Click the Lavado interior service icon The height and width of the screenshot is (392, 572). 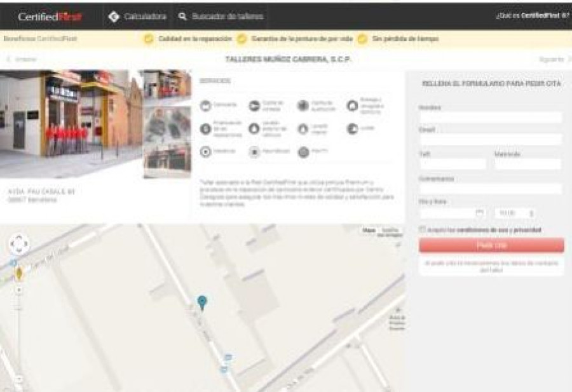[303, 129]
